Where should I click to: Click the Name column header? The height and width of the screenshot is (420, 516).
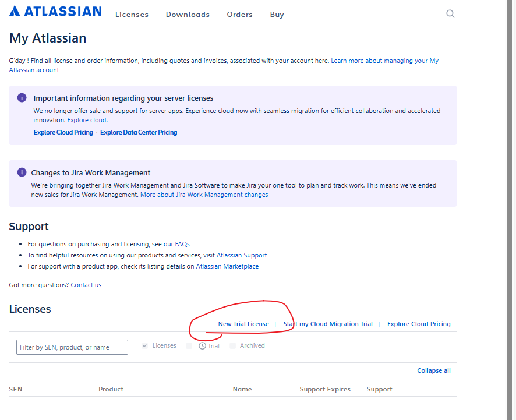coord(242,389)
